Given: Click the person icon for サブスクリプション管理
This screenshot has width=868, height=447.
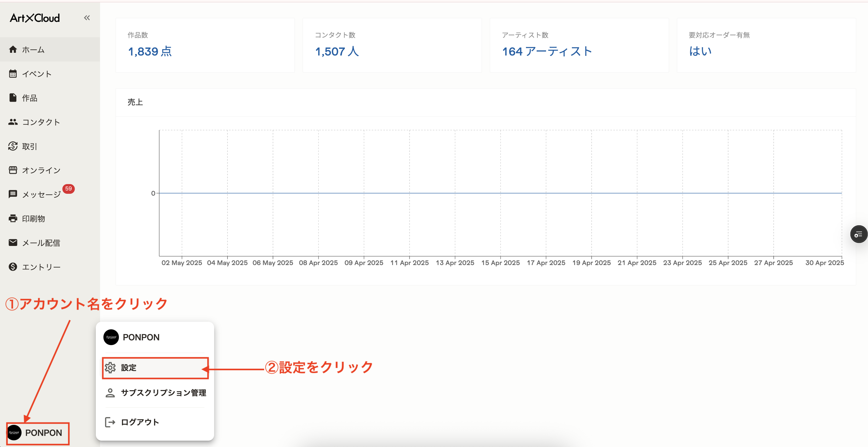Looking at the screenshot, I should pos(110,393).
